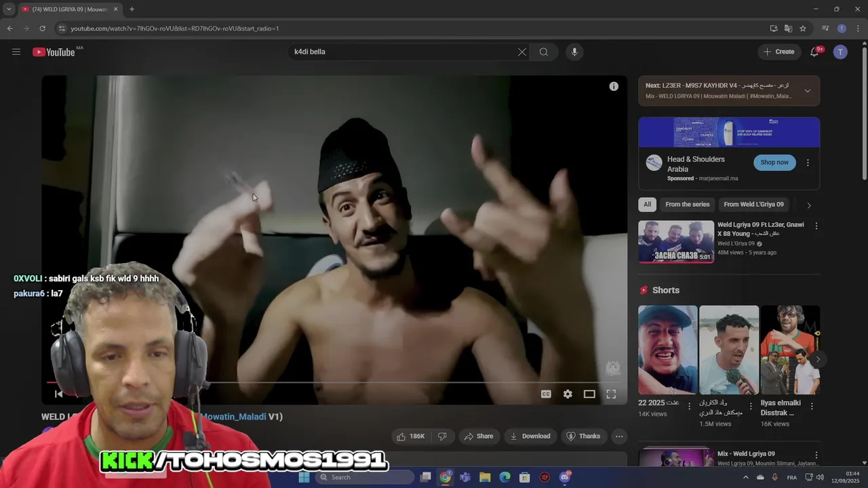Show hidden system tray icons
868x488 pixels.
pos(746,477)
